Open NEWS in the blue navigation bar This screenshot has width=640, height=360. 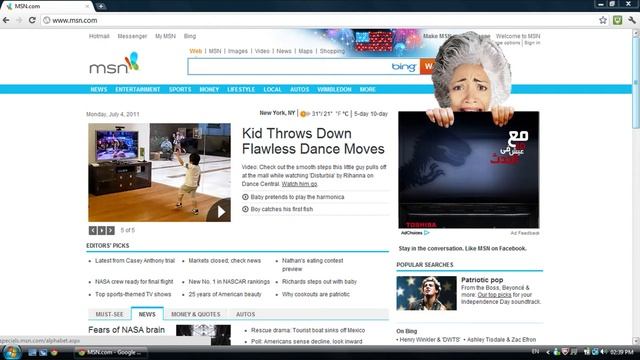[x=99, y=89]
